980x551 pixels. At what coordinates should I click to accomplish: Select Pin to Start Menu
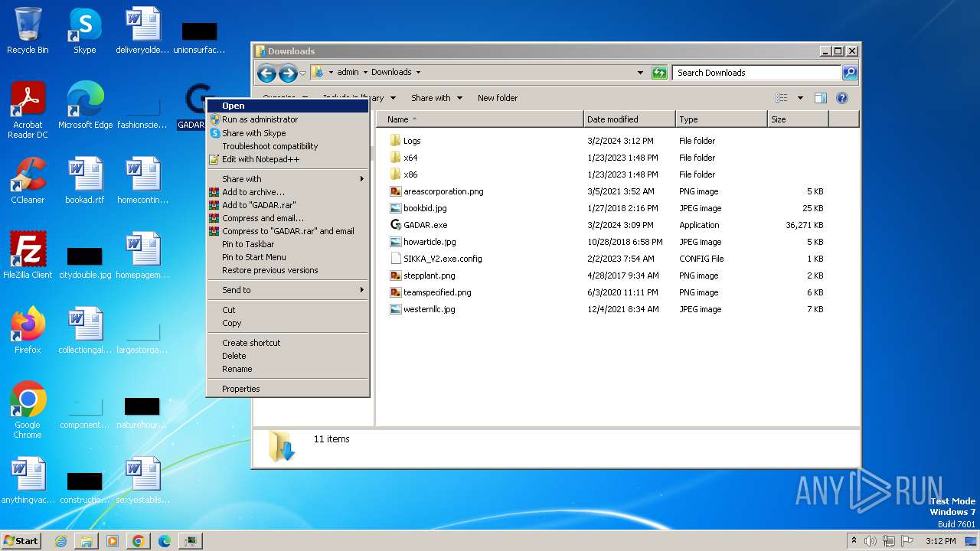click(288, 257)
